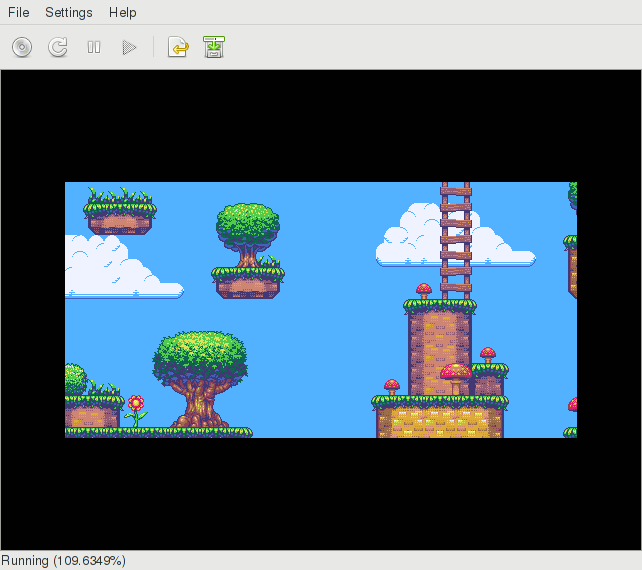Click the emulated game screen display

(321, 310)
